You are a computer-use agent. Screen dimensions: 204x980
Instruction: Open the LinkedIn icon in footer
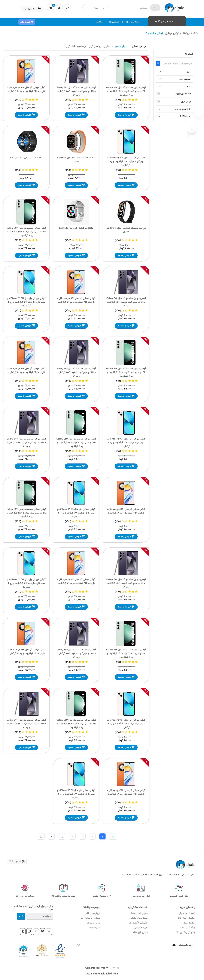pyautogui.click(x=36, y=931)
